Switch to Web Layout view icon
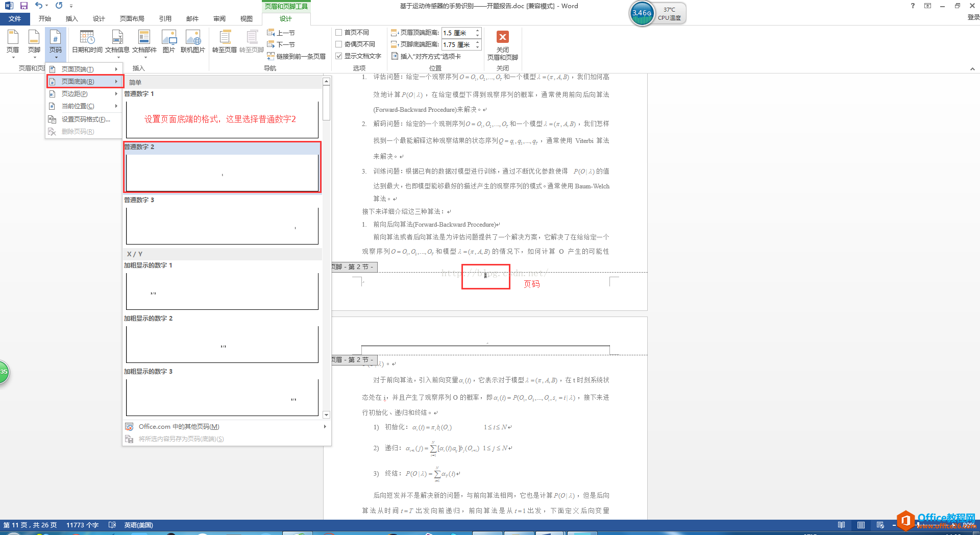 [x=880, y=525]
